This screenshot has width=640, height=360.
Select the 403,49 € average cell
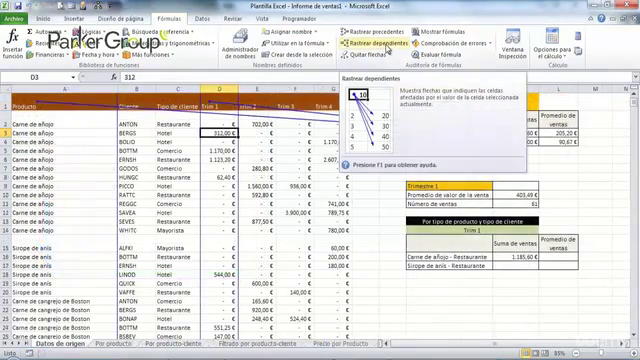point(516,195)
